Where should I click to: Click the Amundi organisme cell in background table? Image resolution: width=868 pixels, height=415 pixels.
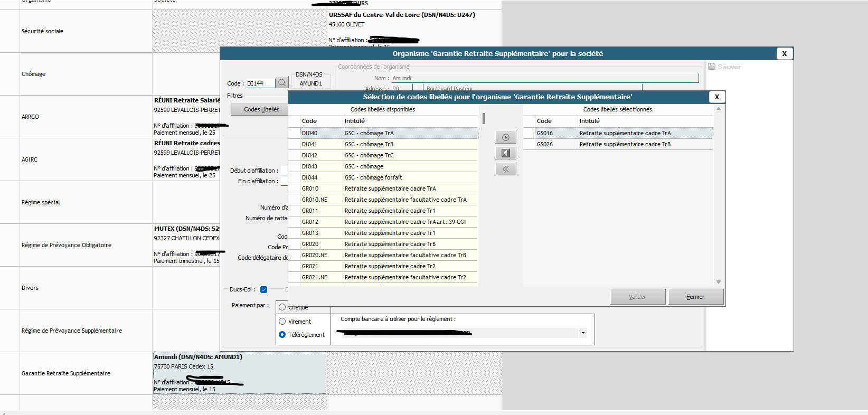[x=239, y=373]
